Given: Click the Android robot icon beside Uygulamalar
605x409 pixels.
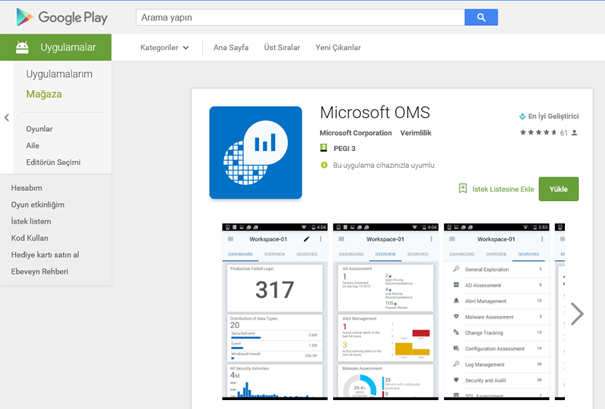Looking at the screenshot, I should pos(22,47).
